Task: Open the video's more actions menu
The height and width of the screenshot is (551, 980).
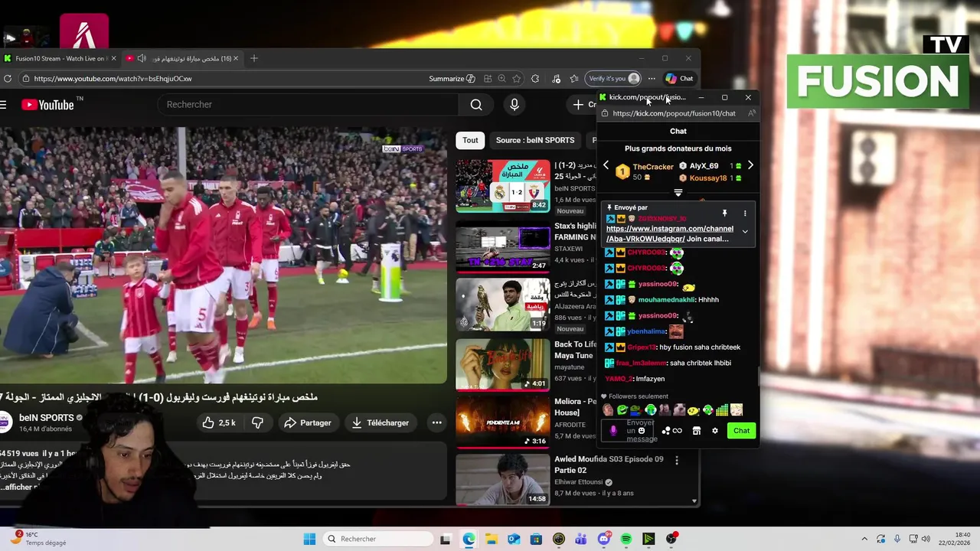Action: coord(436,422)
